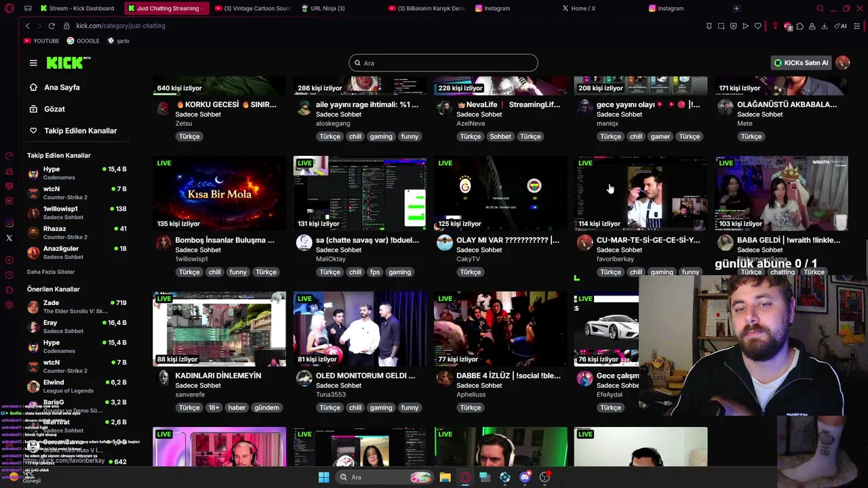Open File Explorer from taskbar

pyautogui.click(x=445, y=477)
